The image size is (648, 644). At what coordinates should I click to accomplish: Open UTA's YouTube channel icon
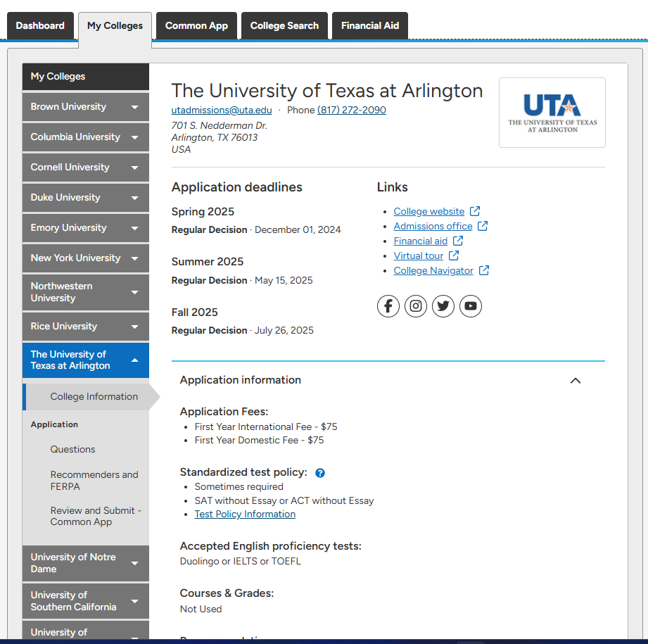(471, 306)
